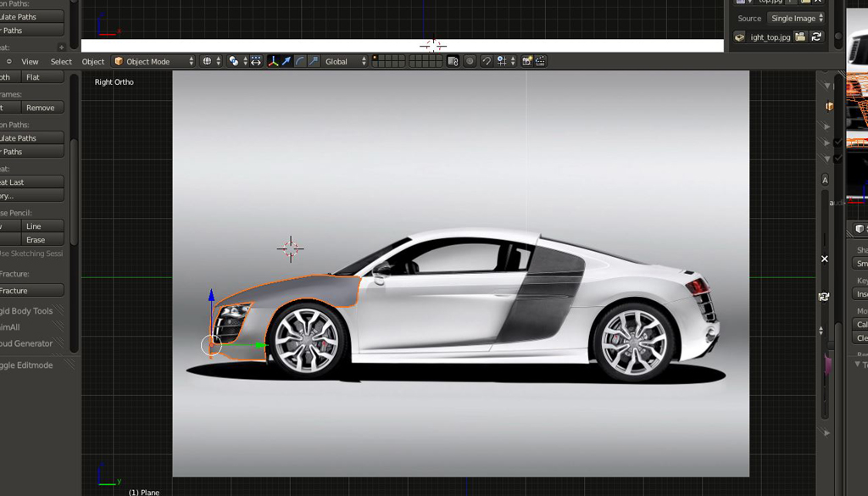Toggle manipulate center points icon
The height and width of the screenshot is (496, 868).
click(256, 61)
